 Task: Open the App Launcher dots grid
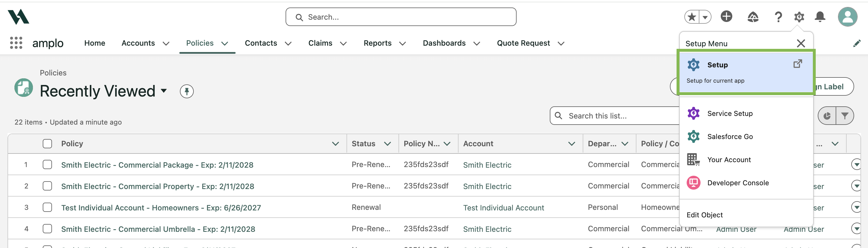pyautogui.click(x=16, y=43)
